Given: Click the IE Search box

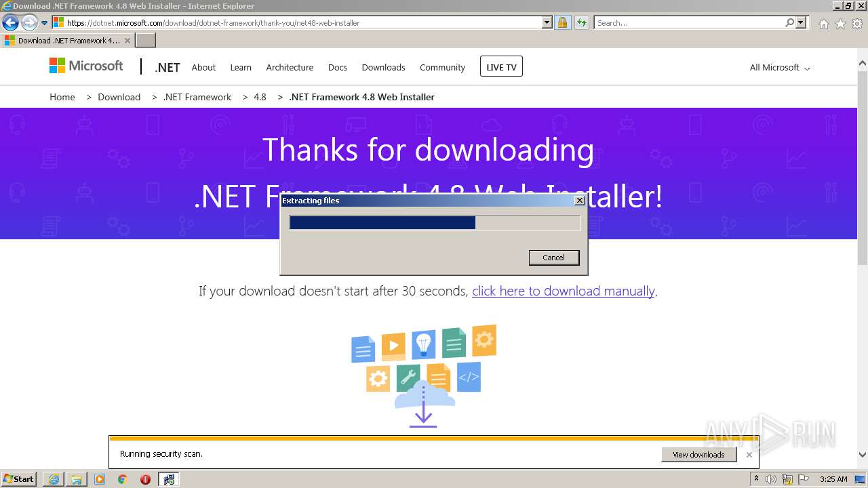Looking at the screenshot, I should tap(689, 22).
